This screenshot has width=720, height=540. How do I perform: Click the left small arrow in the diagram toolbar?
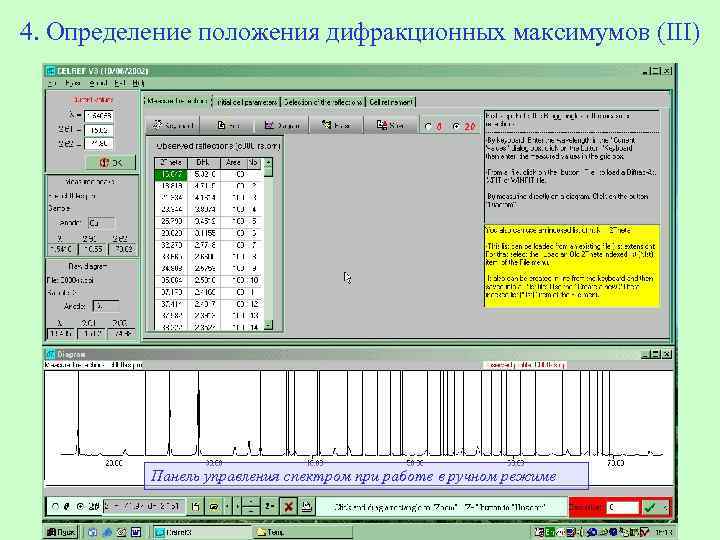pyautogui.click(x=228, y=507)
